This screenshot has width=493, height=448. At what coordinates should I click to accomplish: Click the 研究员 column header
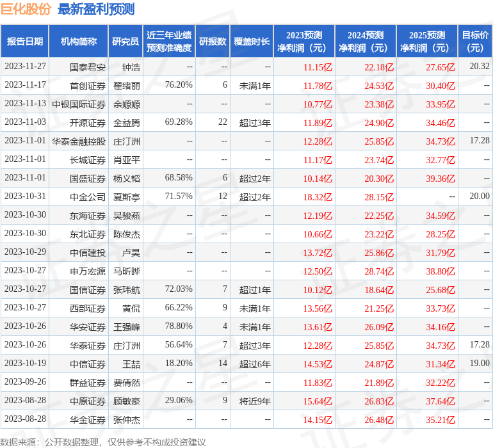pyautogui.click(x=125, y=41)
